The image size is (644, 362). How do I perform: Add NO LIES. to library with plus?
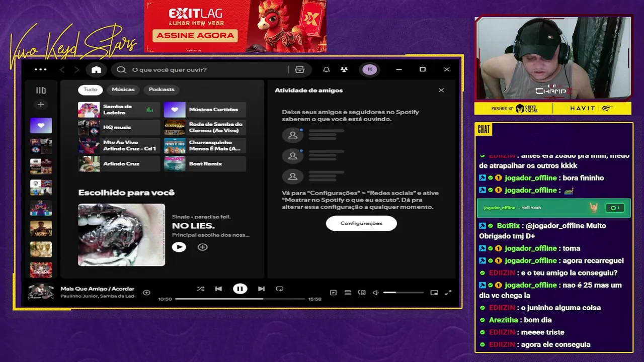tap(202, 247)
